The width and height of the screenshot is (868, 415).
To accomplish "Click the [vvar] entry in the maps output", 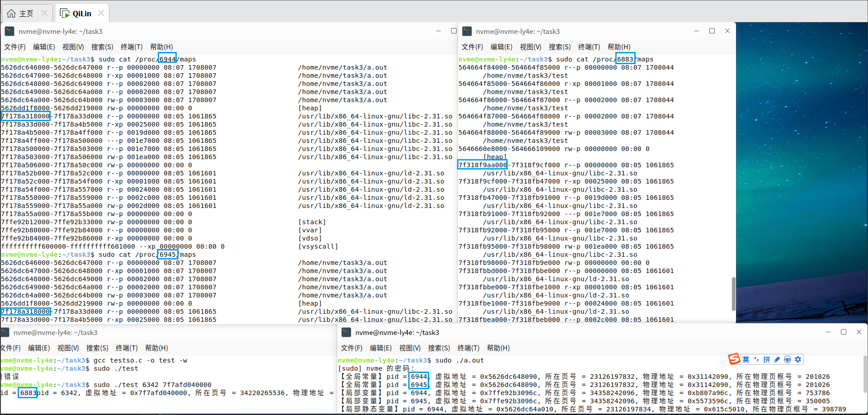I will pyautogui.click(x=310, y=230).
